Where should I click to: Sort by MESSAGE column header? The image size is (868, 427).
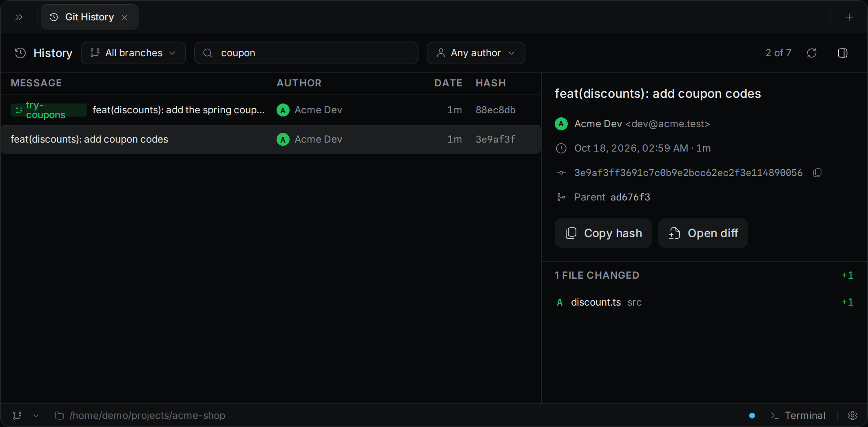36,83
